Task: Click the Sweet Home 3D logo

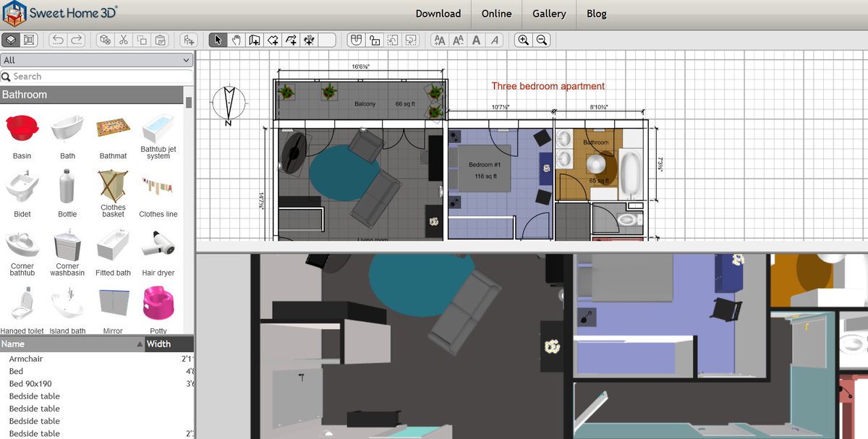Action: (61, 12)
